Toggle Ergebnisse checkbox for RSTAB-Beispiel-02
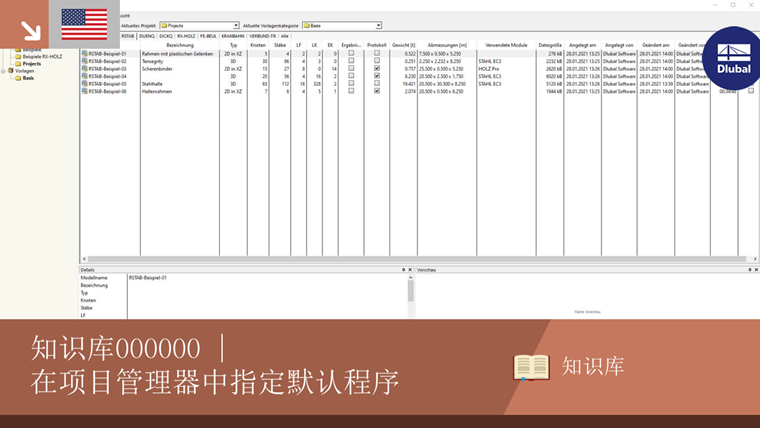The height and width of the screenshot is (428, 760). (351, 61)
